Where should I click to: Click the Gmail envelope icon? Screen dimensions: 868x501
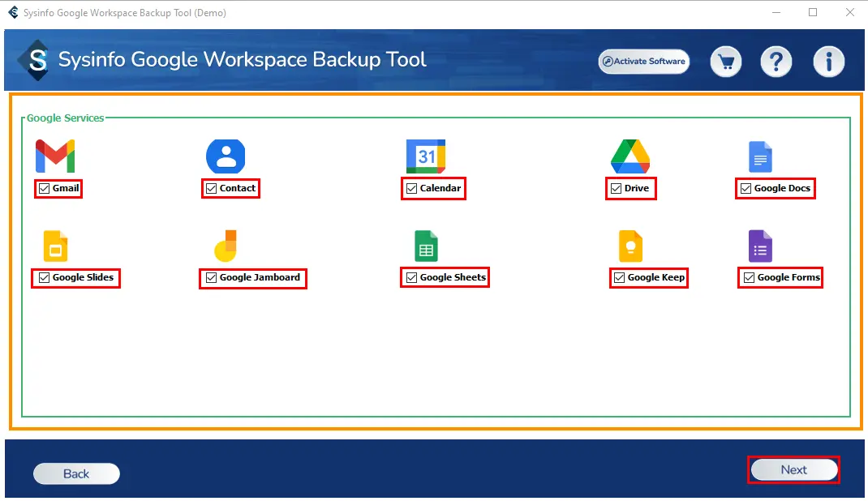55,156
